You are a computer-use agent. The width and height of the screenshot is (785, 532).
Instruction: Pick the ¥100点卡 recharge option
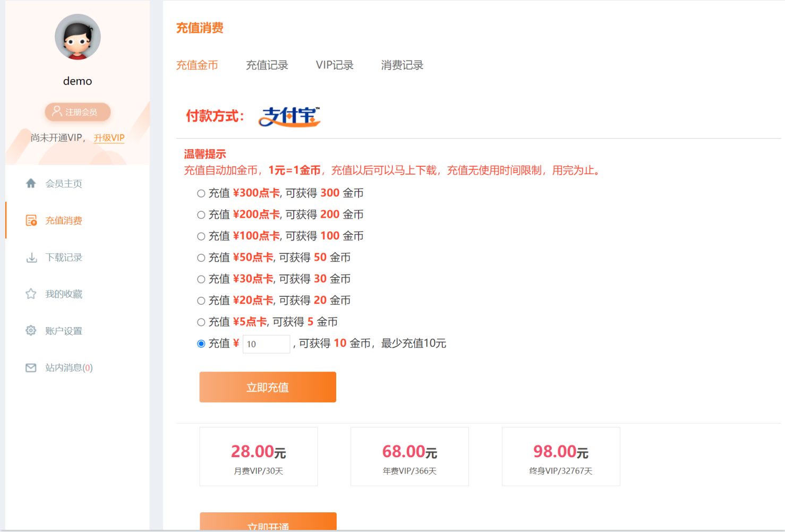point(201,236)
